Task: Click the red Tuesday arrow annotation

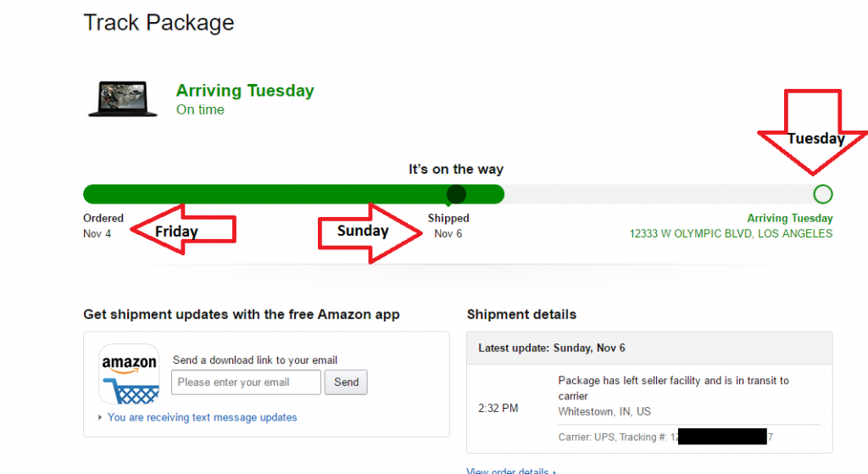Action: point(814,127)
